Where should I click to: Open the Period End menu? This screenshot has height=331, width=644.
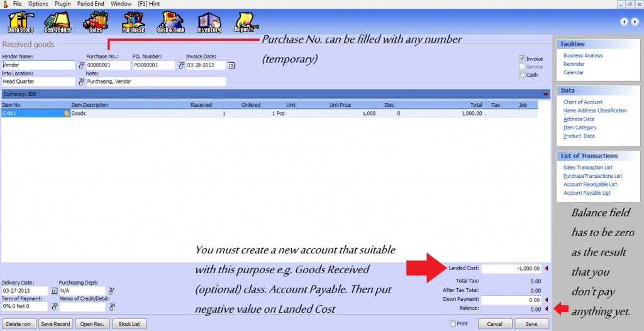[x=91, y=4]
